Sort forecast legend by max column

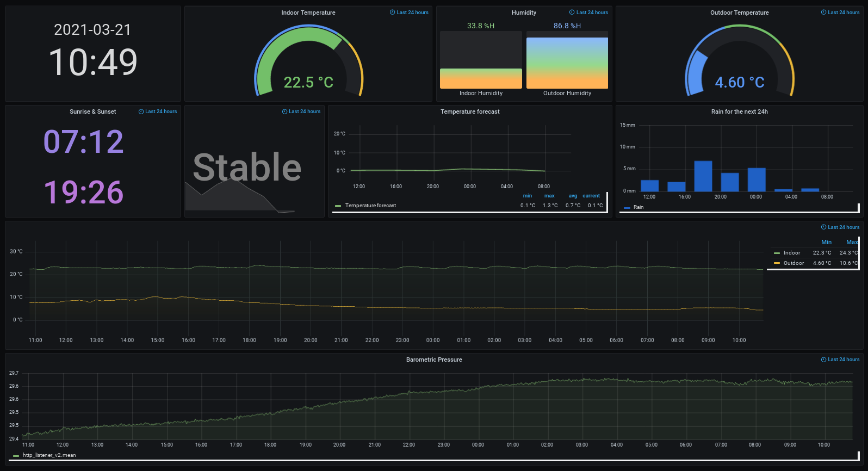tap(549, 196)
